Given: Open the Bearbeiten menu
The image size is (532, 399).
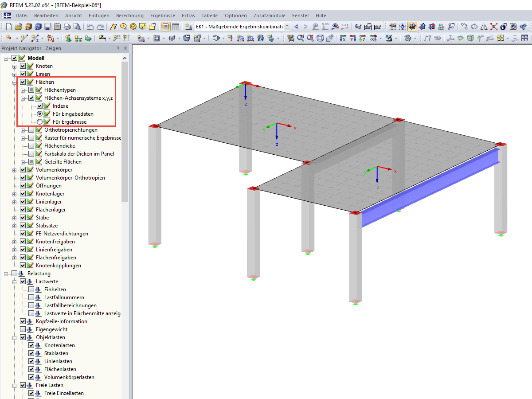Looking at the screenshot, I should pyautogui.click(x=47, y=16).
